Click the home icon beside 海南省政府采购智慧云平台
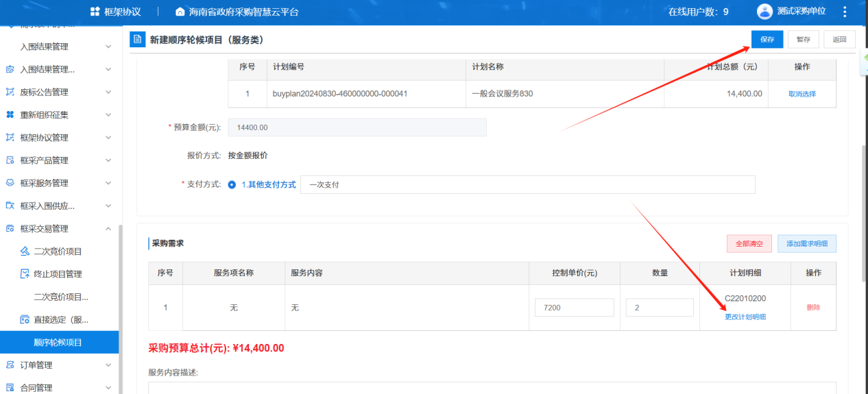 [180, 12]
